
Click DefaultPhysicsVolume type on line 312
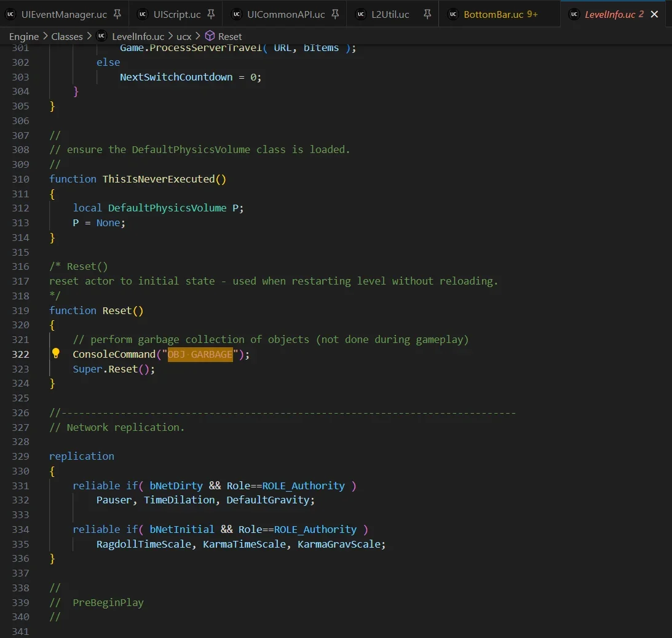[167, 208]
